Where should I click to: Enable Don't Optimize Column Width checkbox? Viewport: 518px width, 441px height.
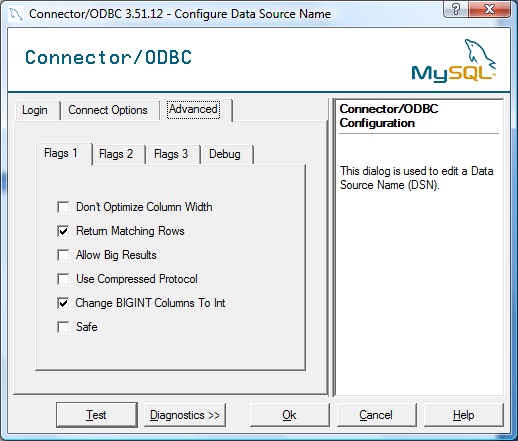63,207
